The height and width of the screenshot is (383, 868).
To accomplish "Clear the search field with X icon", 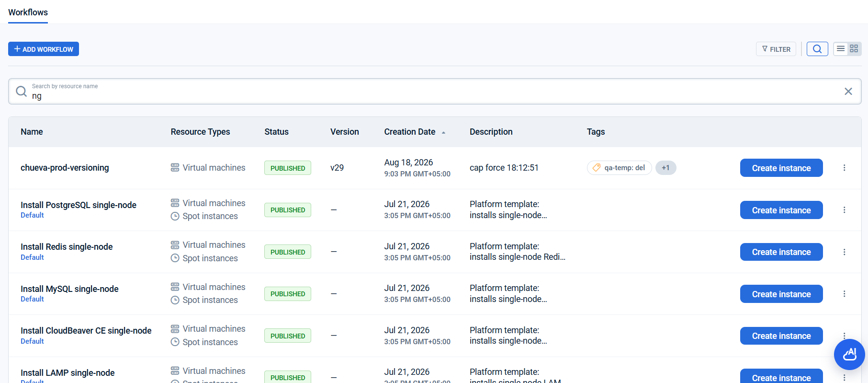I will (848, 91).
